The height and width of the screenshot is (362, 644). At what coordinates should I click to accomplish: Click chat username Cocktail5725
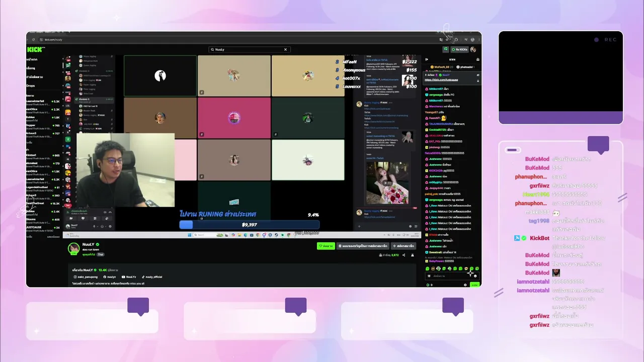(x=437, y=130)
